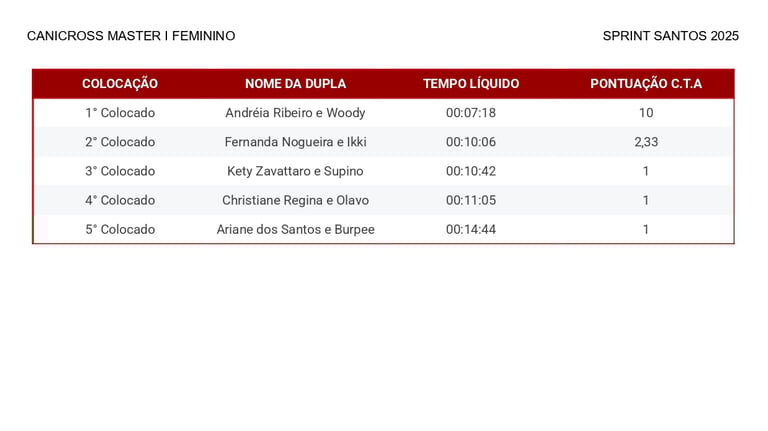Select Andréia Ribeiro e Woody entry
This screenshot has height=431, width=768.
click(295, 113)
